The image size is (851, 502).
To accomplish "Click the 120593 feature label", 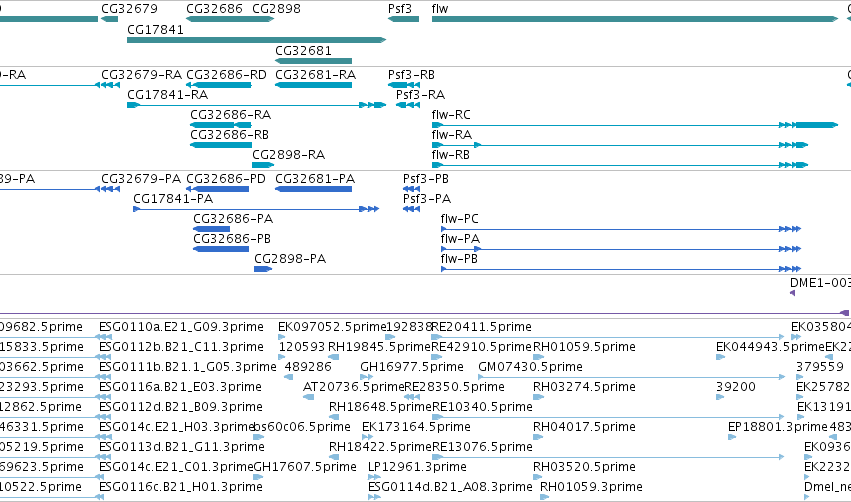I will (x=302, y=347).
